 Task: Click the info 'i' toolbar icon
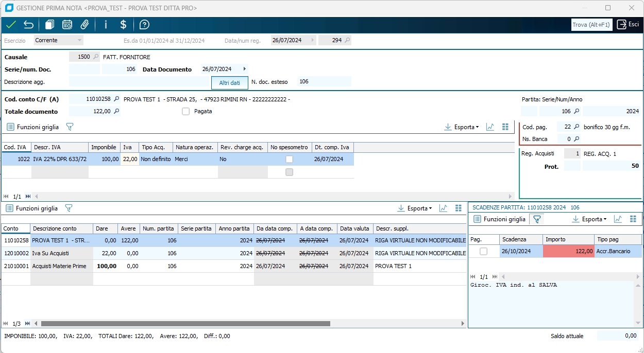click(x=106, y=25)
